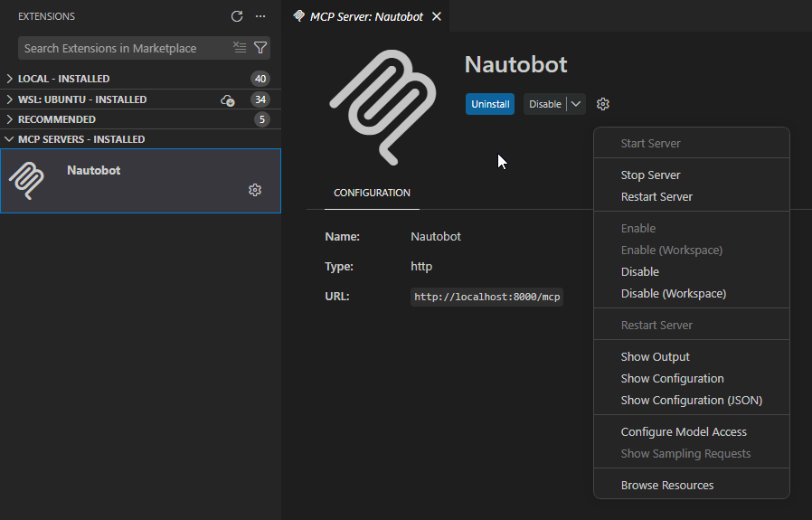Install local extensions in WSL cloud icon
The width and height of the screenshot is (812, 520).
coord(228,100)
